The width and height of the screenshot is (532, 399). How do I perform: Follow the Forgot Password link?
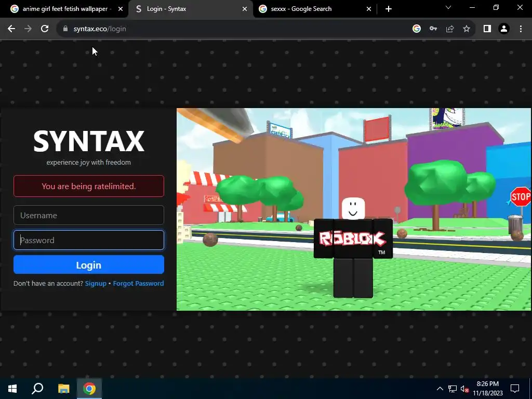coord(138,283)
